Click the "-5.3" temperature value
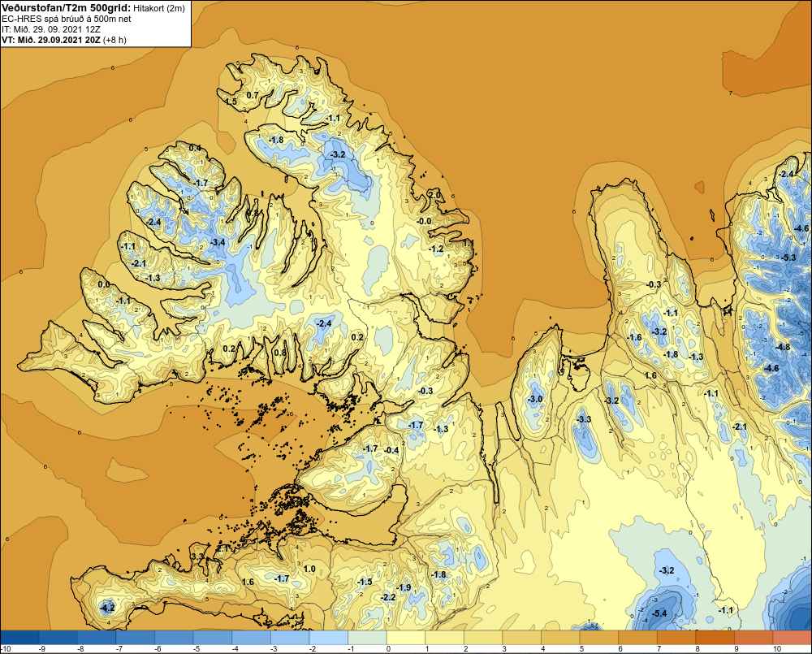The height and width of the screenshot is (654, 812). (x=788, y=258)
